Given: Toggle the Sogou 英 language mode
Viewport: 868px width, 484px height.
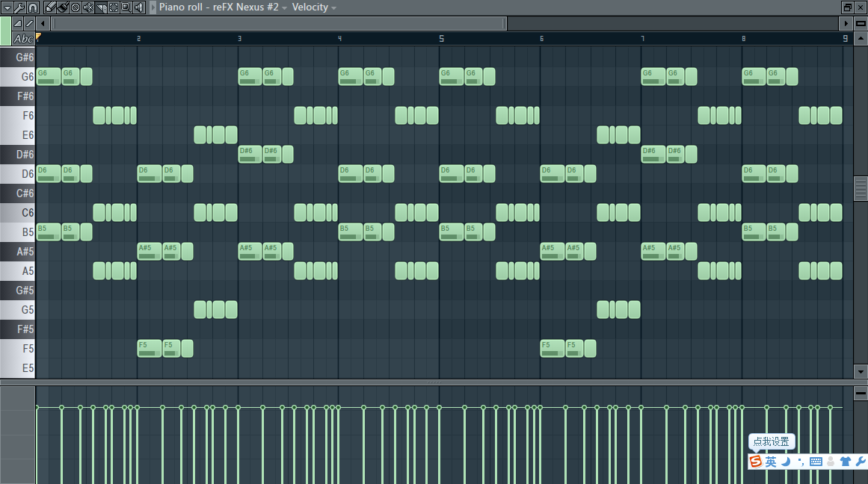Looking at the screenshot, I should point(771,462).
